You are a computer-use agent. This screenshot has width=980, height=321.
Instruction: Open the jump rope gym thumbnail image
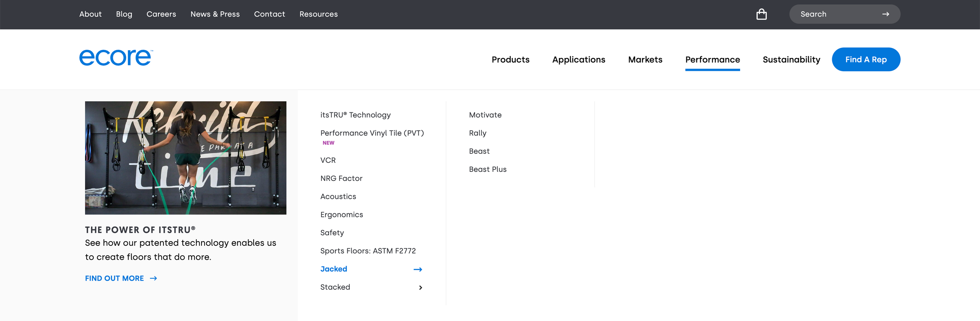pos(185,158)
